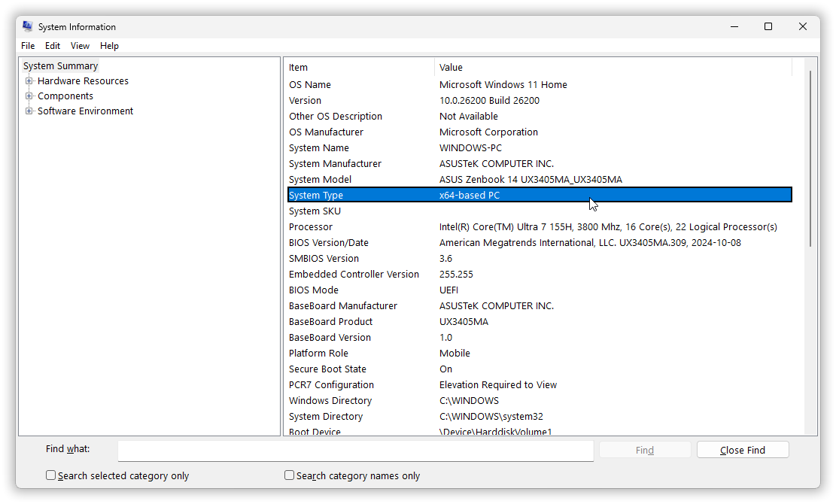Expand the Hardware Resources tree node
The height and width of the screenshot is (504, 836).
(x=29, y=81)
